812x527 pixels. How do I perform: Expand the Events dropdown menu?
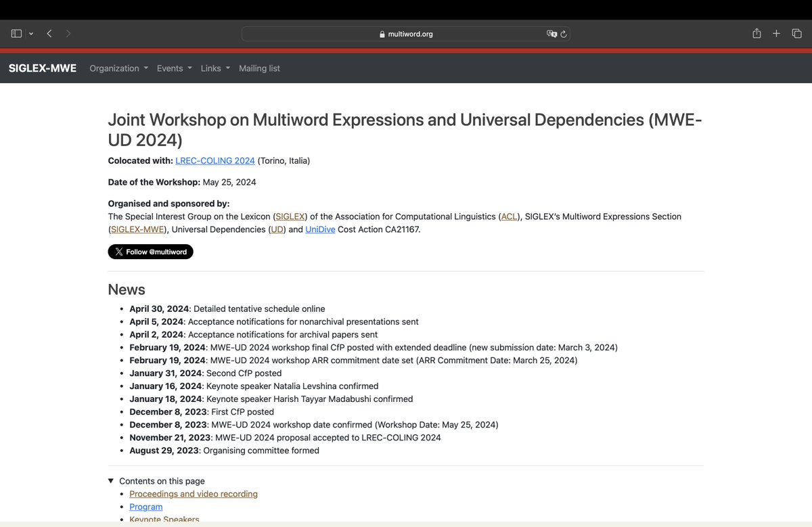coord(175,68)
